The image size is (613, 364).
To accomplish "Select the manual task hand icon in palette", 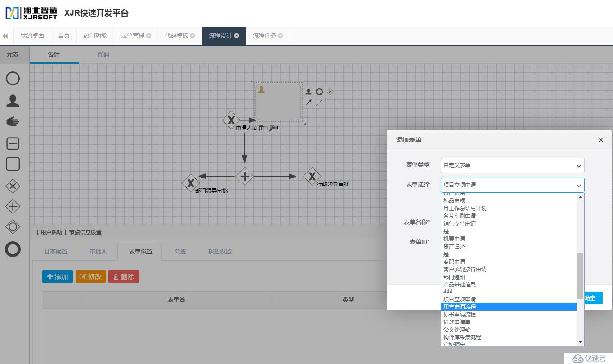I will [x=13, y=122].
